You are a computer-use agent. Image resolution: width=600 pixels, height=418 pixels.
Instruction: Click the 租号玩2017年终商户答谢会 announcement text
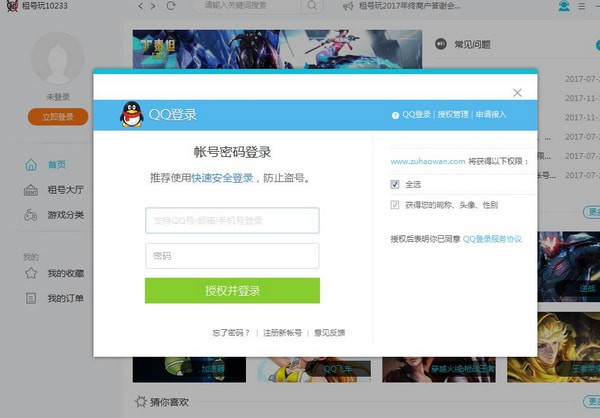point(409,6)
